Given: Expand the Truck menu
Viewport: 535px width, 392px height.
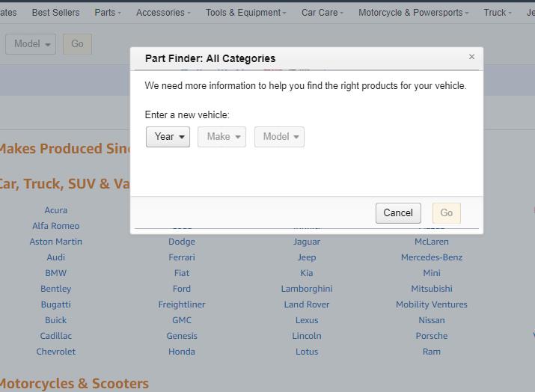Looking at the screenshot, I should click(498, 13).
